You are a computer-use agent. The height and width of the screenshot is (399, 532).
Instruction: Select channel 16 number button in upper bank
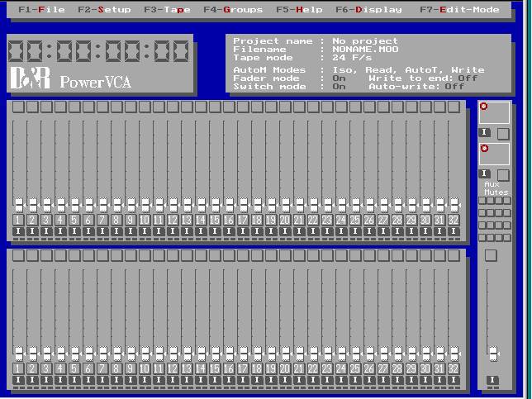[229, 220]
